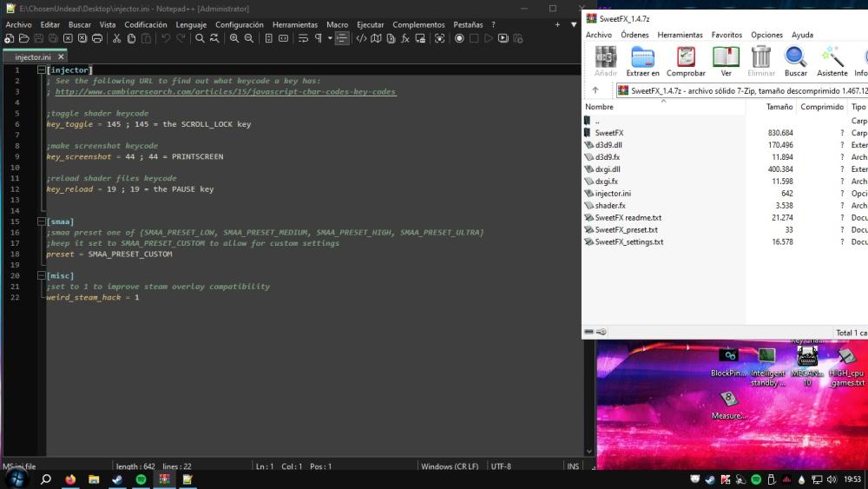This screenshot has width=868, height=489.
Task: Collapse the [misc] section fold marker
Action: [x=41, y=276]
